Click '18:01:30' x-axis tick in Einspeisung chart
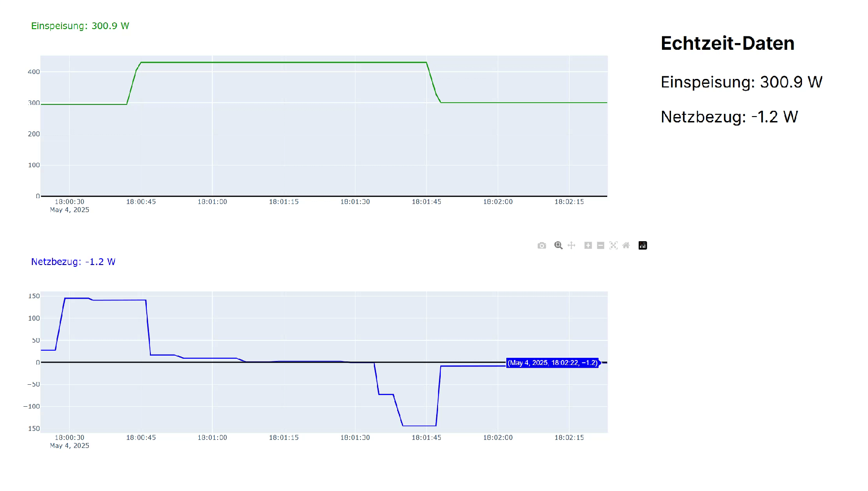Viewport: 868px width, 491px height. click(355, 202)
